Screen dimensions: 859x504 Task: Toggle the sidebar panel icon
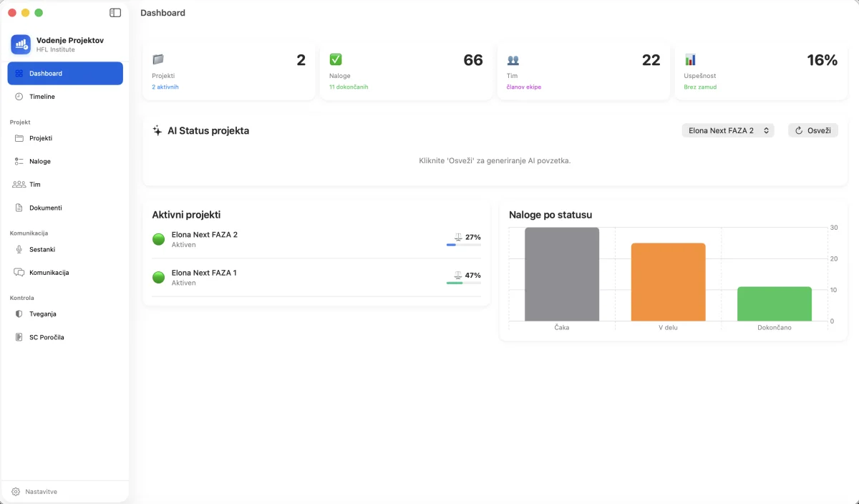(115, 13)
